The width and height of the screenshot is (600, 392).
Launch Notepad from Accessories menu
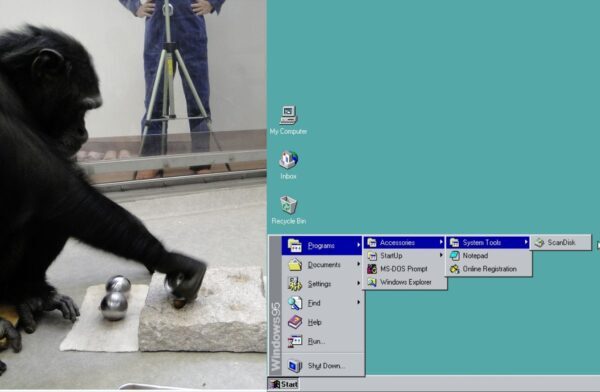coord(488,256)
